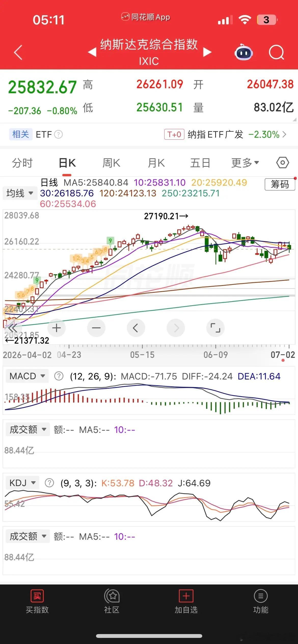298x644 pixels.
Task: Zoom out chart with minus button
Action: pos(96,328)
